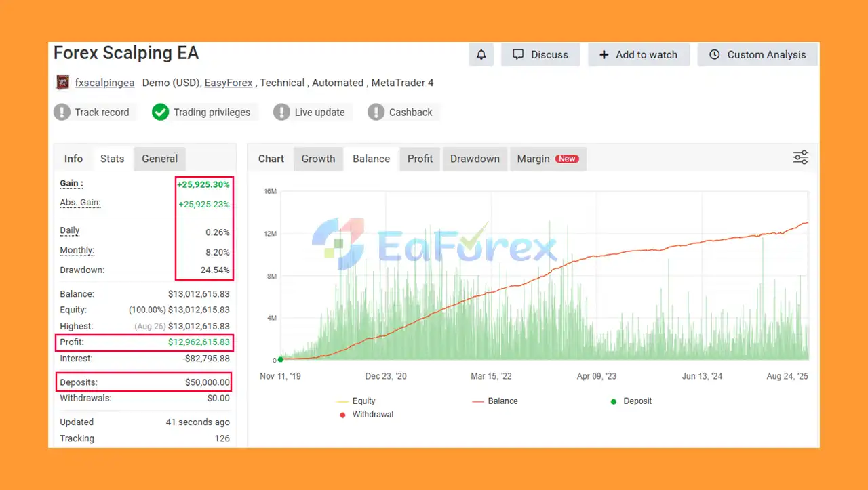Click the drawdown value 24.54%
Viewport: 868px width, 490px height.
coord(216,270)
